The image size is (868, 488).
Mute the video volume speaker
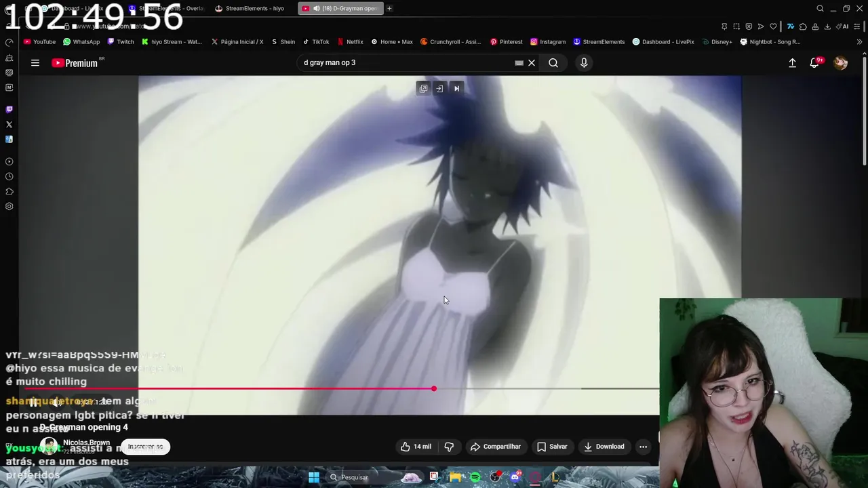pos(57,402)
